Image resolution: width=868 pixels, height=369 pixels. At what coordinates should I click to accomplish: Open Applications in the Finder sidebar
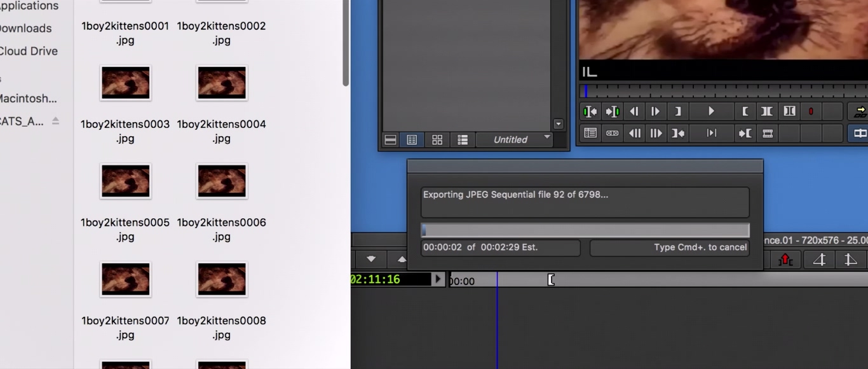coord(29,6)
